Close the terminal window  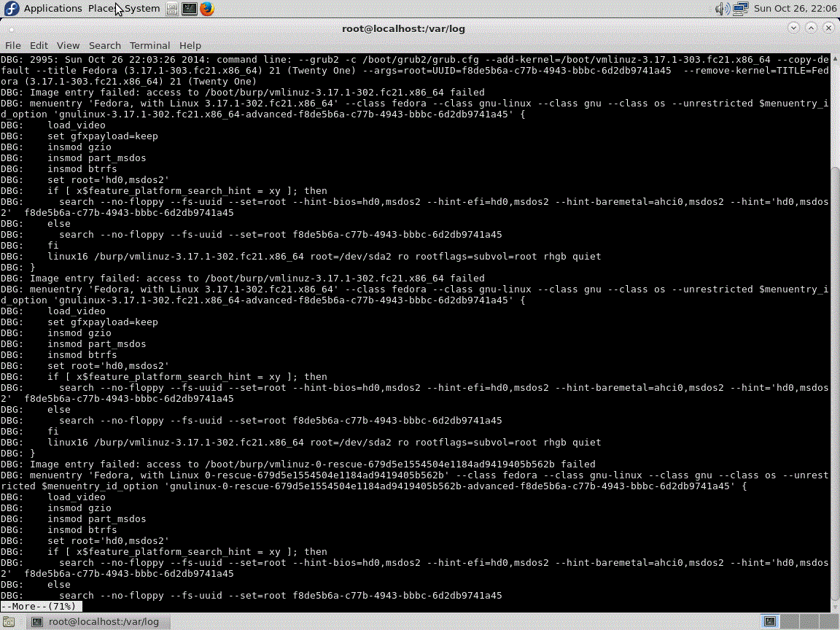[x=829, y=28]
